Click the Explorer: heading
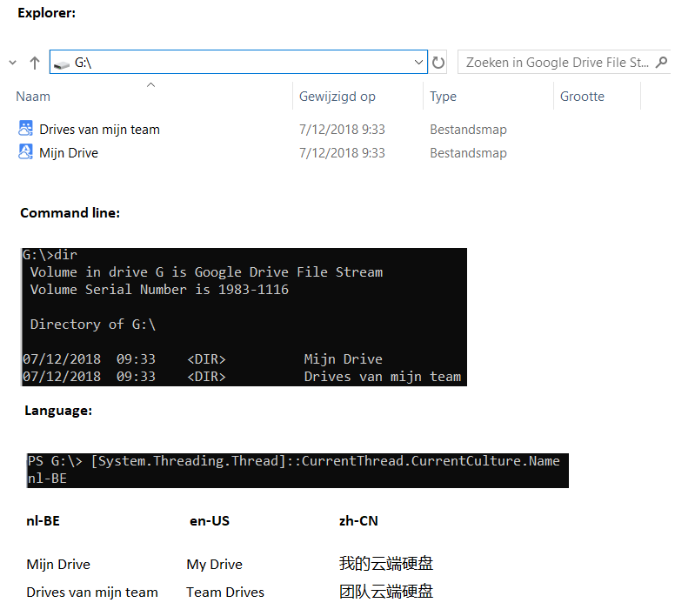This screenshot has width=695, height=616. pyautogui.click(x=47, y=13)
